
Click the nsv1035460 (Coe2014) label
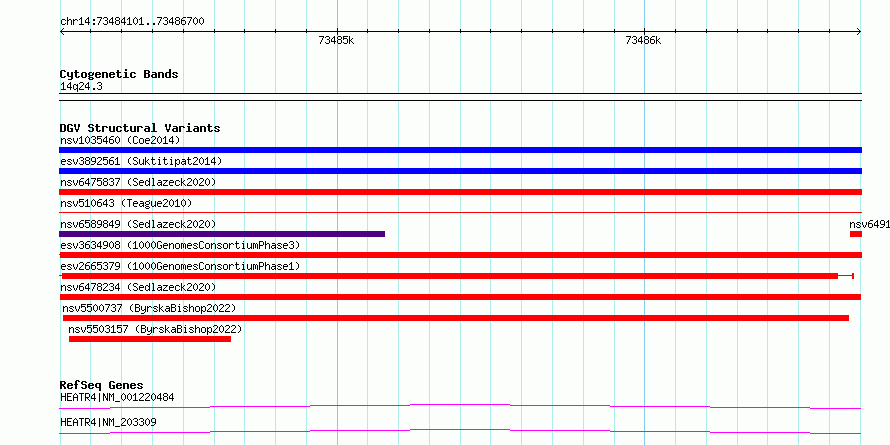pyautogui.click(x=120, y=140)
